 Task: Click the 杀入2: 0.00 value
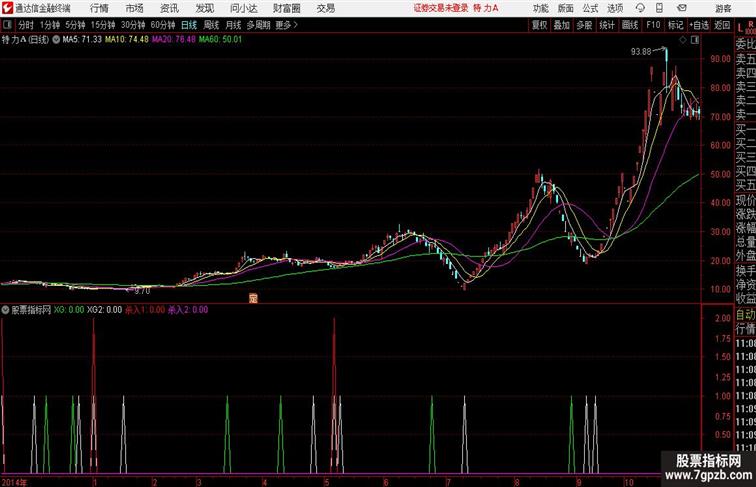(188, 310)
